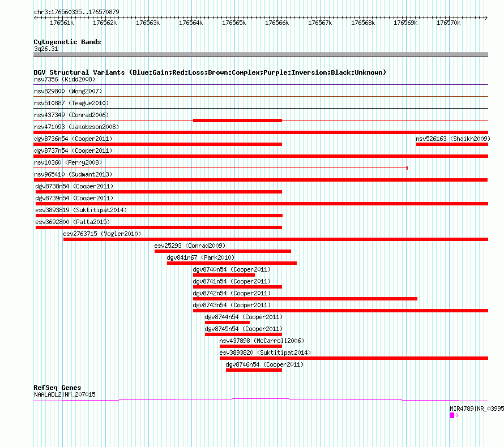Click the 176565k ruler mark
The image size is (504, 447).
pyautogui.click(x=234, y=23)
